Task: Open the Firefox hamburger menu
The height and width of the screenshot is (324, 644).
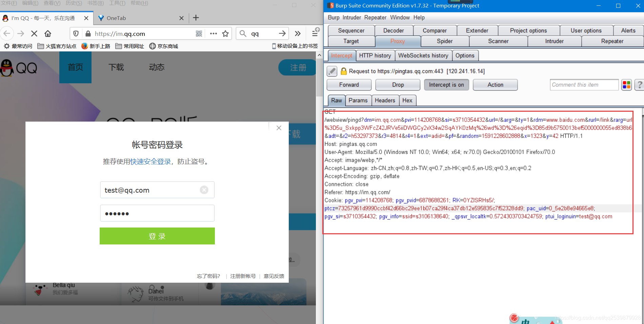Action: pyautogui.click(x=315, y=34)
